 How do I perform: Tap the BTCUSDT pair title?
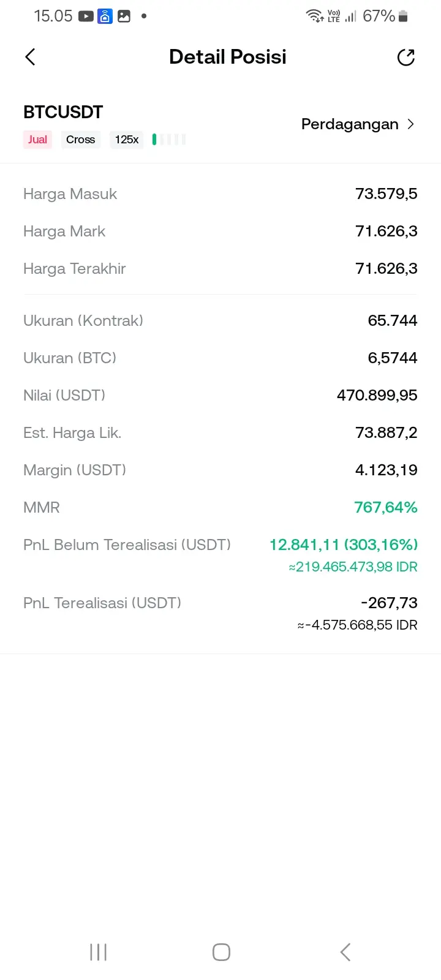(63, 112)
